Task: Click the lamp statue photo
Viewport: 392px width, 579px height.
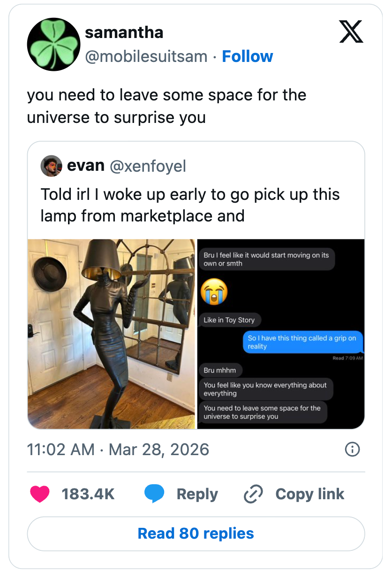Action: point(112,333)
